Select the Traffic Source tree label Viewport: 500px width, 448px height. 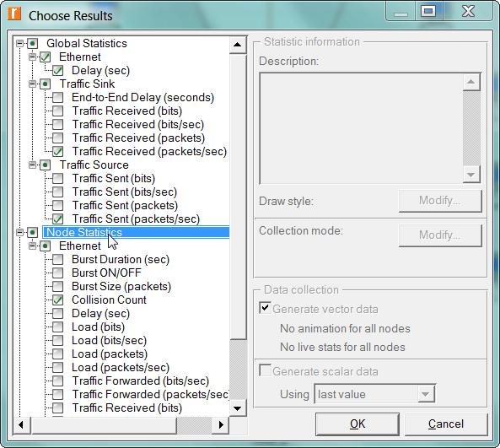click(x=94, y=165)
